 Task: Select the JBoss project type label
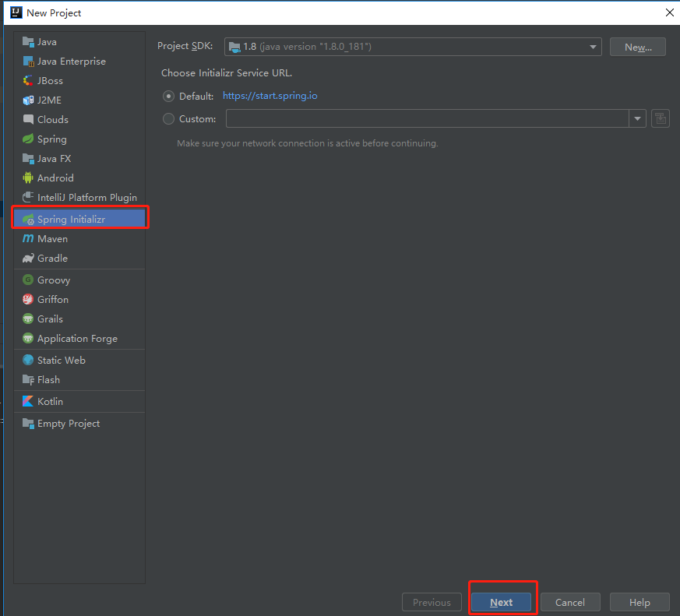(51, 81)
